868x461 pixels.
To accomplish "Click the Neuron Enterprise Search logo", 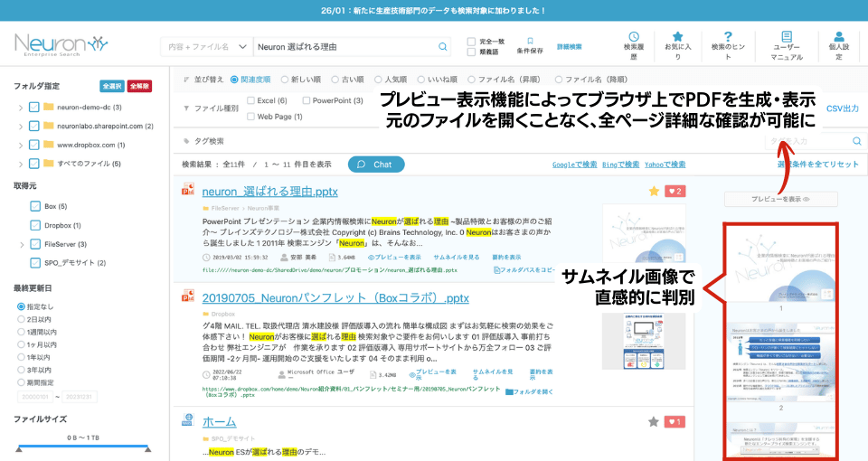I will 61,45.
